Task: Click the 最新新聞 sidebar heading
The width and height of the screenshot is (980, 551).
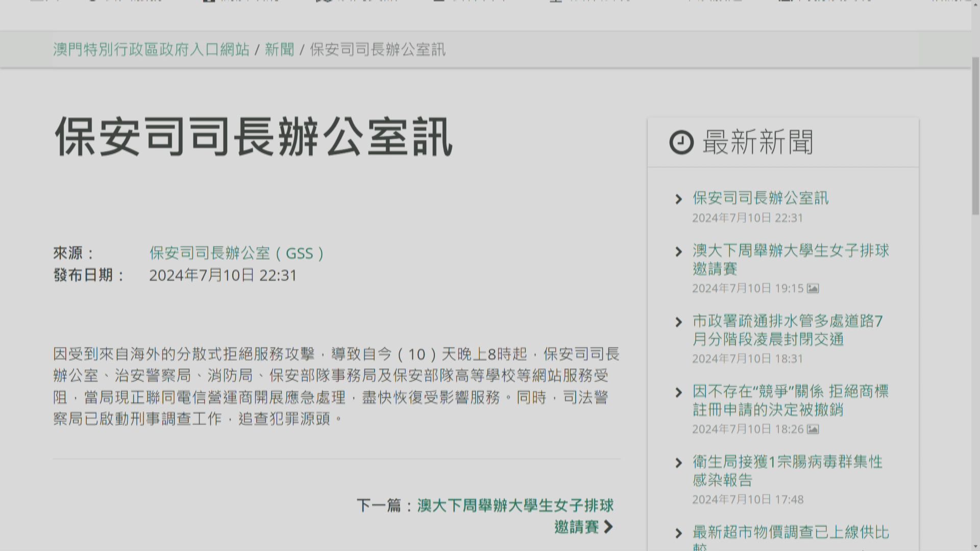Action: coord(758,142)
